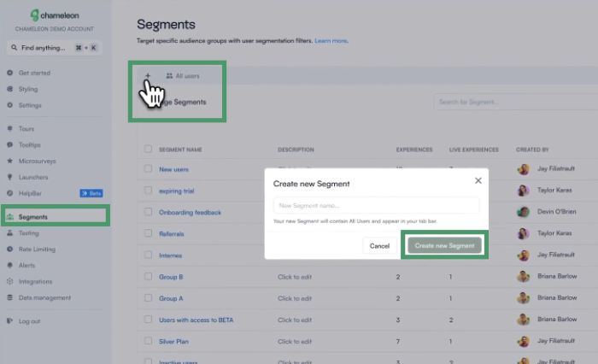This screenshot has width=598, height=364.
Task: Open Rate Limiting settings in the sidebar
Action: coord(38,249)
